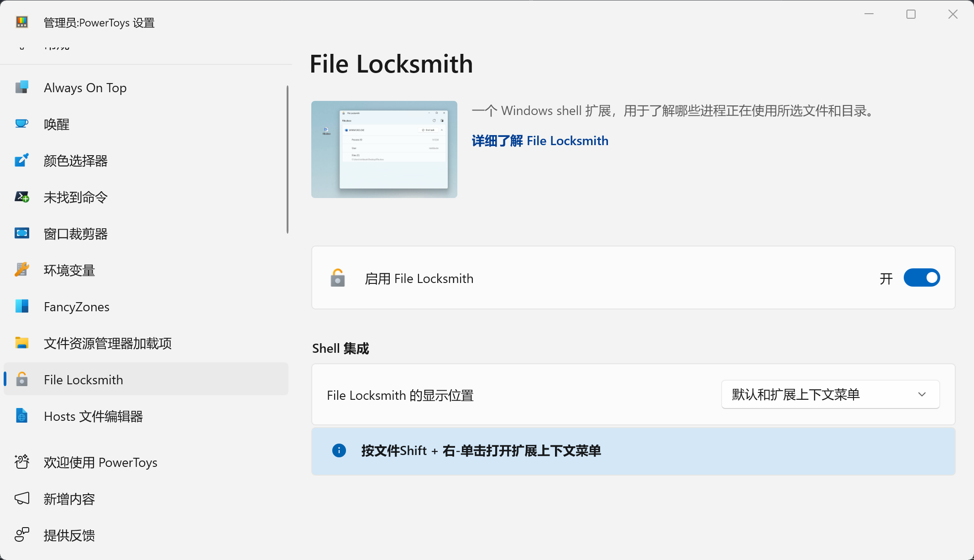Viewport: 974px width, 560px height.
Task: Disable the 启用 File Locksmith toggle
Action: pyautogui.click(x=921, y=277)
